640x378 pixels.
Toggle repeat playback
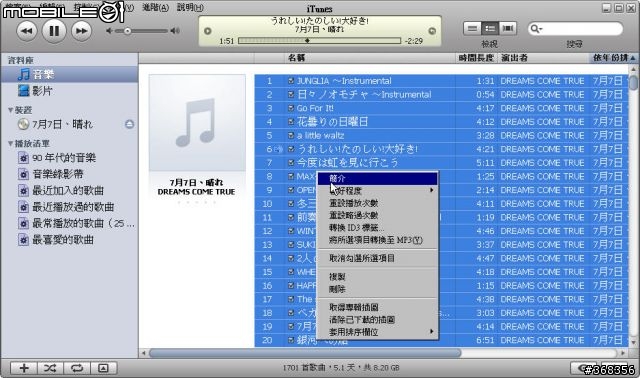click(x=77, y=368)
